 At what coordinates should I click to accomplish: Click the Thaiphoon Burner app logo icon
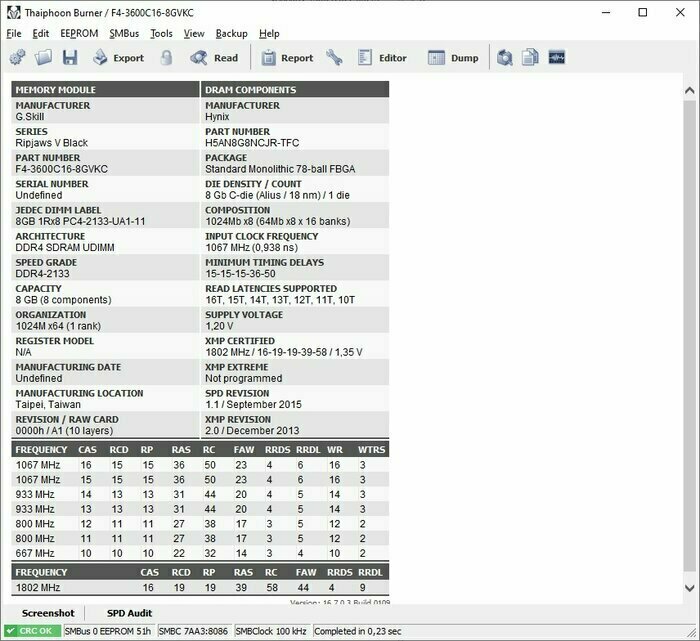[13, 12]
